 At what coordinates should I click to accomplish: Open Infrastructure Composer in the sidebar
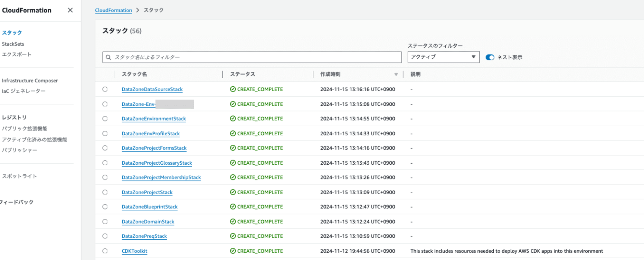30,81
